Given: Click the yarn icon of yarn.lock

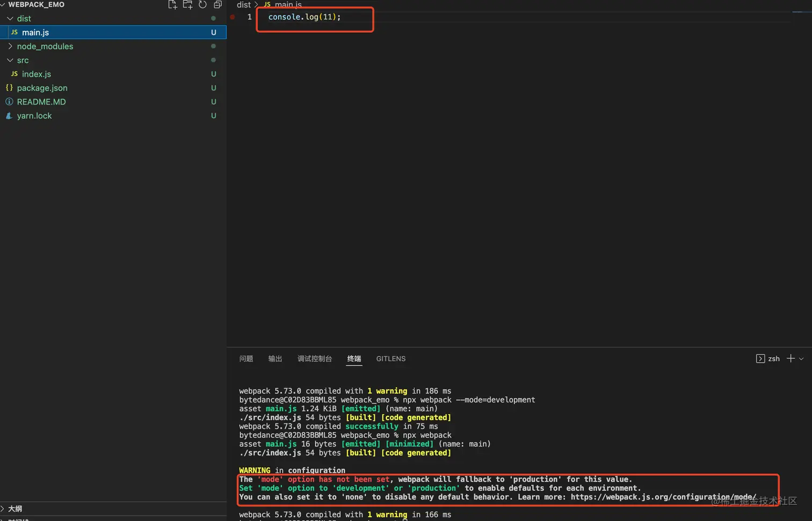Looking at the screenshot, I should (x=9, y=115).
